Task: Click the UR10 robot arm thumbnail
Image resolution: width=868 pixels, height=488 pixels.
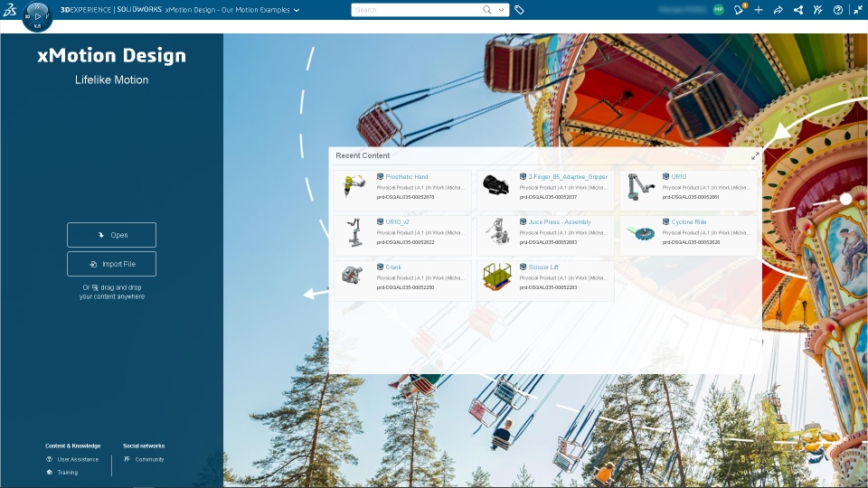Action: point(640,186)
